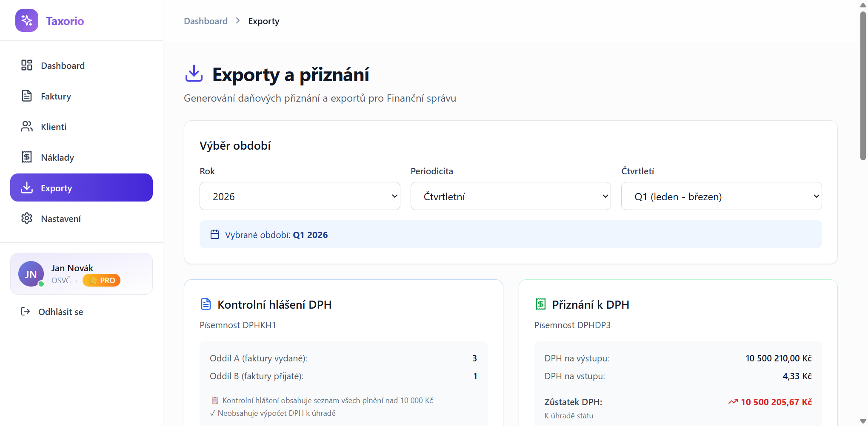Open the Rok year dropdown
The image size is (868, 426).
(x=300, y=196)
